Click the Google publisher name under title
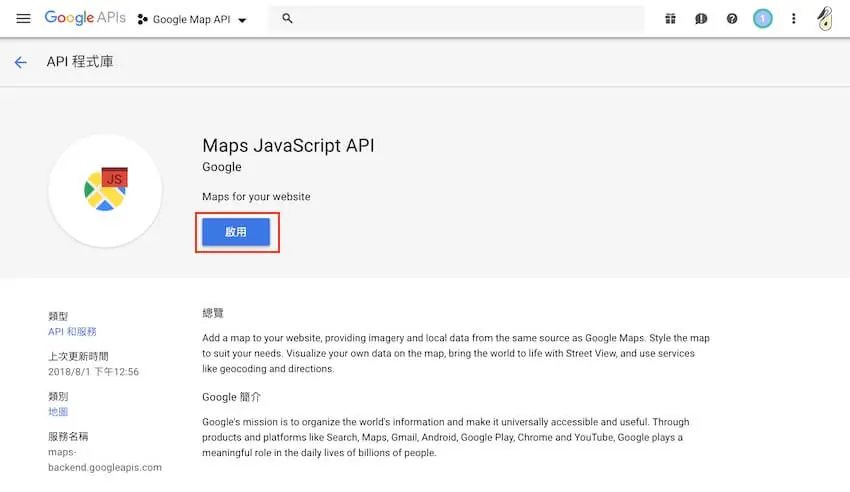Screen dimensions: 850x492 (x=222, y=167)
